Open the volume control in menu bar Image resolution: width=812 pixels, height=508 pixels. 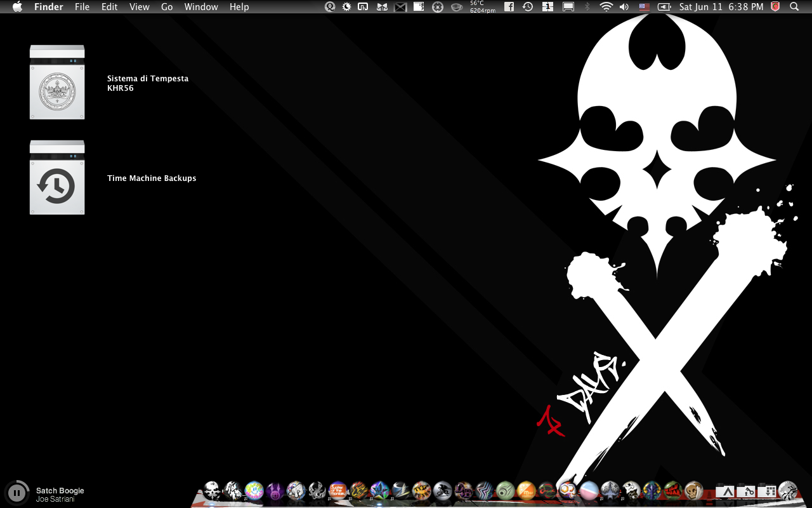(624, 7)
